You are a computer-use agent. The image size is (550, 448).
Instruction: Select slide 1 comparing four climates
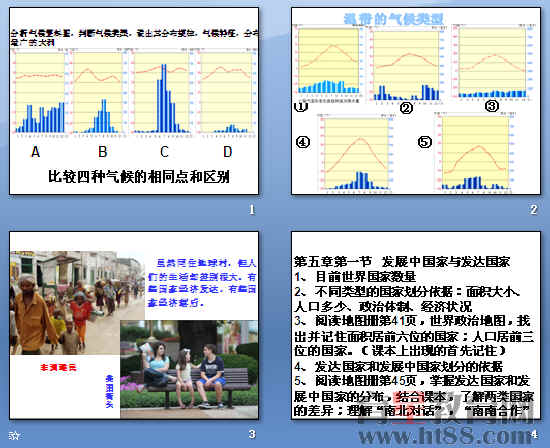134,101
